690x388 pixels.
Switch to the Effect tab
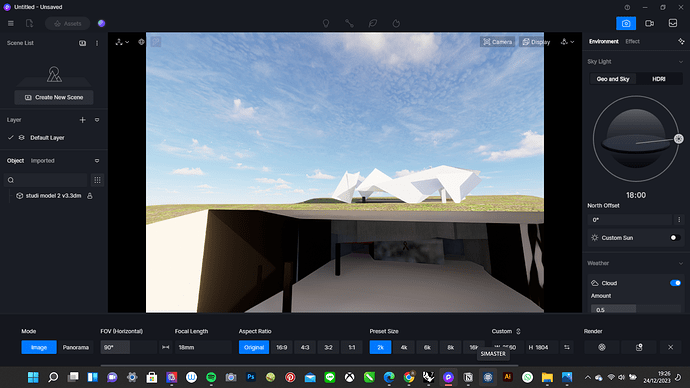pyautogui.click(x=632, y=41)
